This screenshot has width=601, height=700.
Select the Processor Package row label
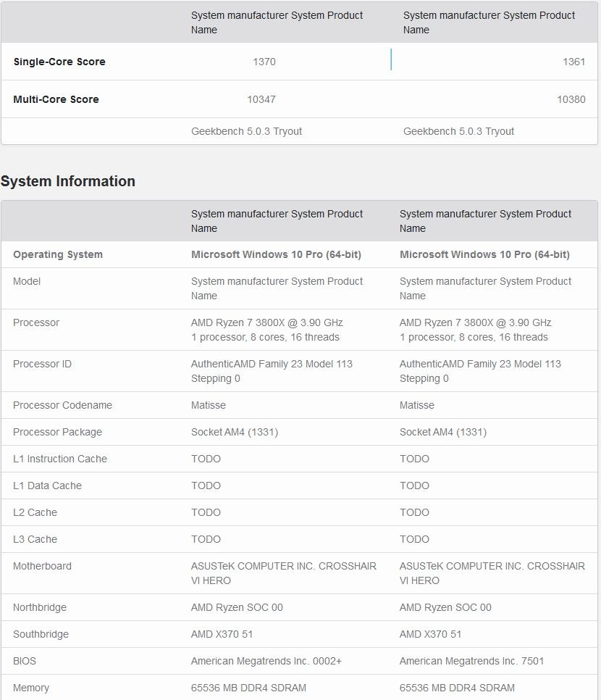point(57,432)
